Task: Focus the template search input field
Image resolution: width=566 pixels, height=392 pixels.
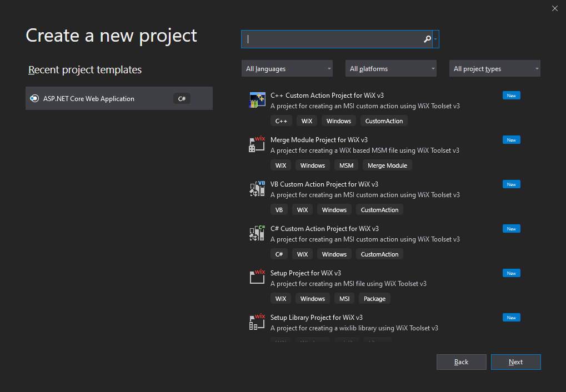Action: point(333,39)
